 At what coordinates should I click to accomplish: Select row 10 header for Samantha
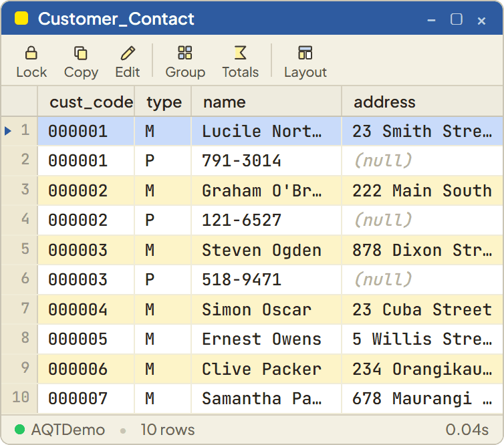point(19,398)
